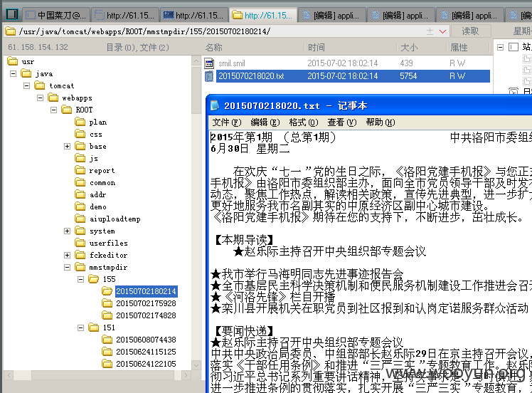The width and height of the screenshot is (532, 393).
Task: Collapse the java tree node
Action: click(13, 74)
